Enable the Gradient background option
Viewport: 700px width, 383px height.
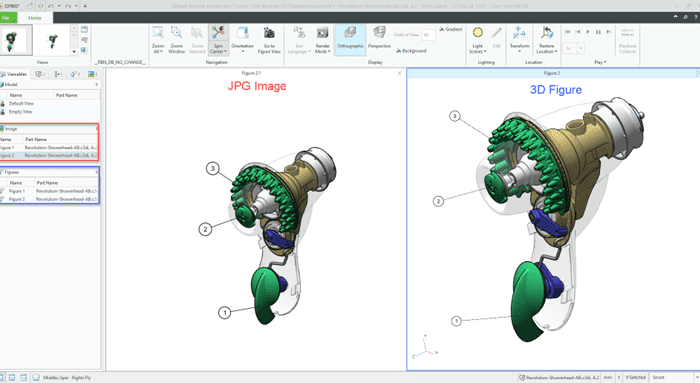point(450,29)
